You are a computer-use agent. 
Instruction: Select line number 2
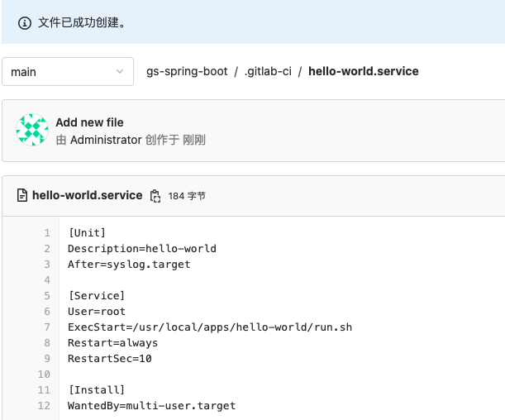pyautogui.click(x=47, y=249)
